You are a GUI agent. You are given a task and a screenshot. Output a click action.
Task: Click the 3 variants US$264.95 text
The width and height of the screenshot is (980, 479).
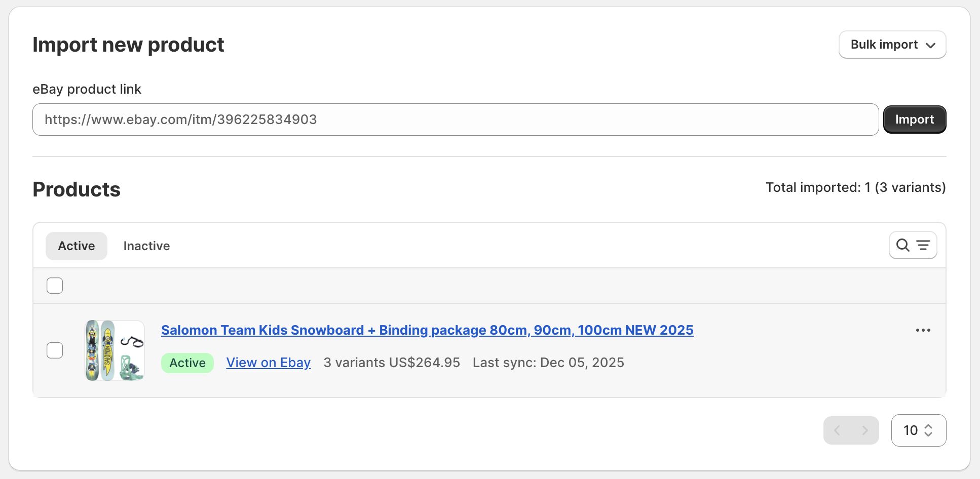coord(392,363)
